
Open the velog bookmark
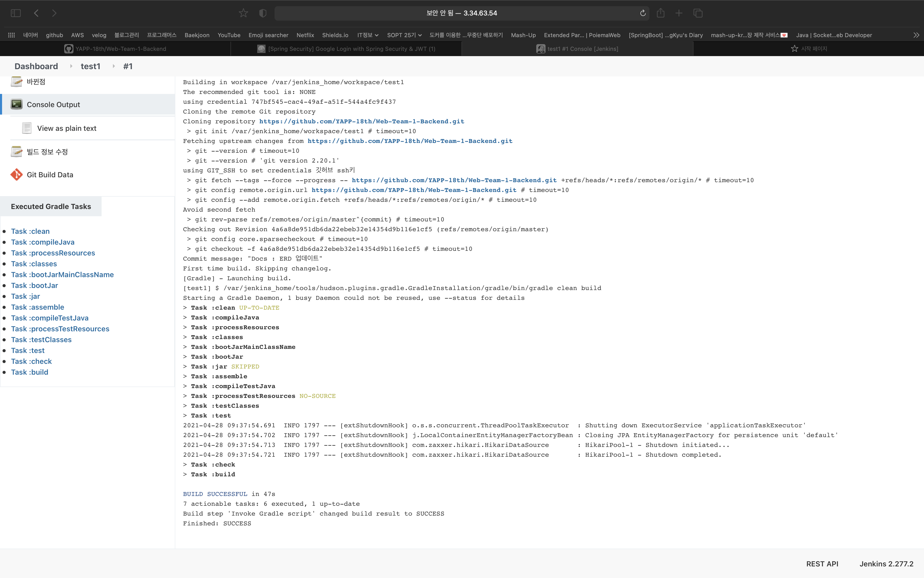[99, 35]
